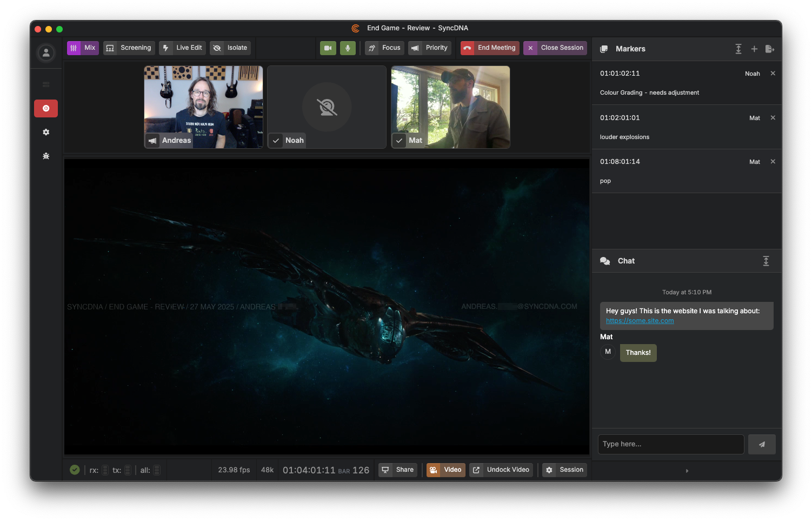Image resolution: width=812 pixels, height=521 pixels.
Task: Open sidebar settings gear icon
Action: pos(46,132)
